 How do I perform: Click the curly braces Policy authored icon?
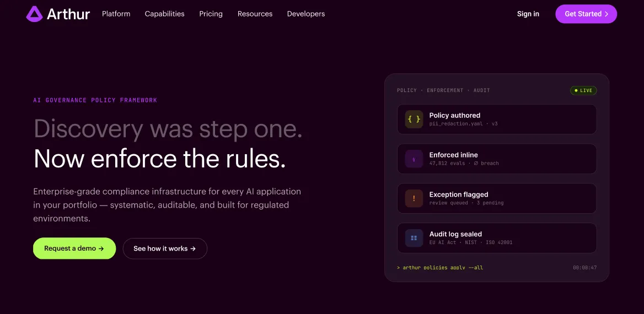(x=414, y=119)
